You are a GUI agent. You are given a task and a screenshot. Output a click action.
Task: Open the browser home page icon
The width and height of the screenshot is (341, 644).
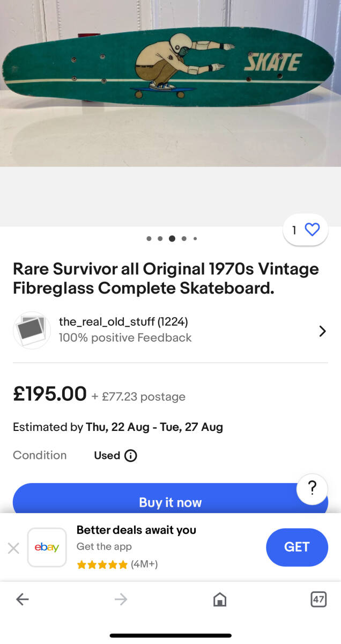220,599
